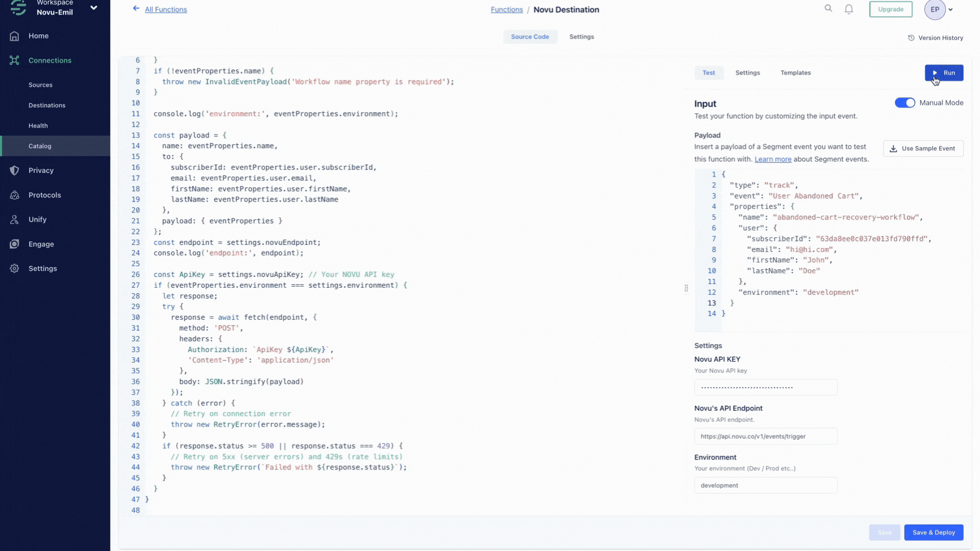Follow the Learn more link
This screenshot has height=551, width=980.
pos(773,159)
